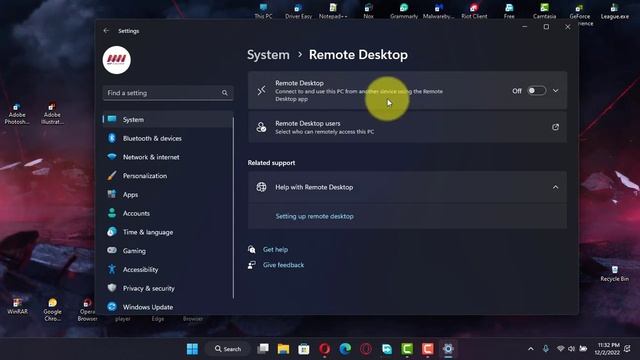Select the League.exe desktop icon
This screenshot has height=360, width=640.
(x=615, y=11)
